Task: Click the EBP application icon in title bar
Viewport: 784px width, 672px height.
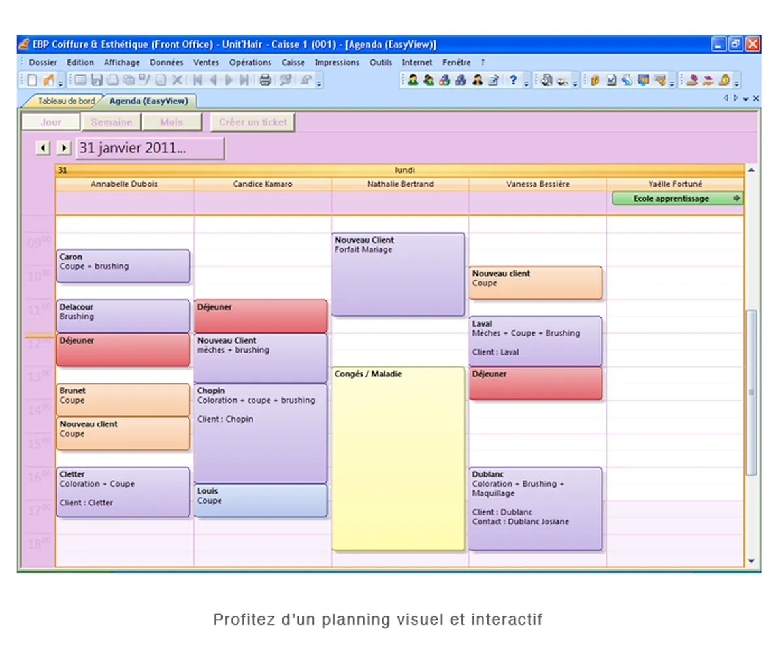Action: 24,44
